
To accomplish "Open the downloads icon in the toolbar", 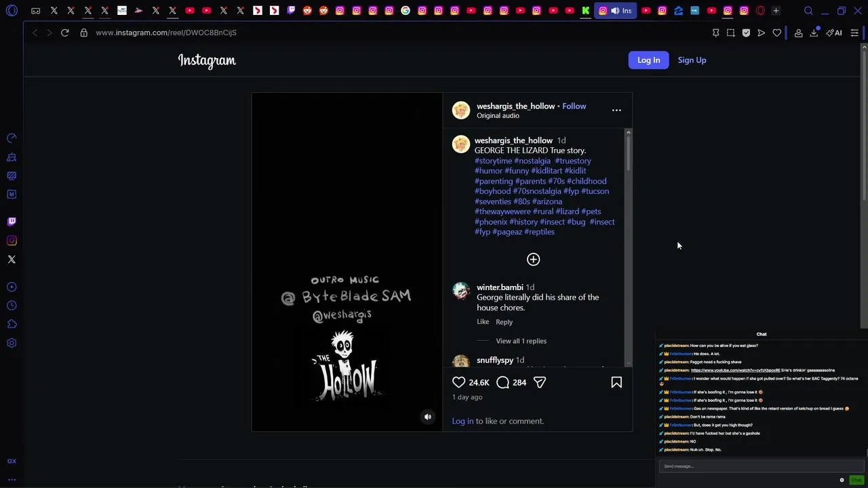I will coord(814,33).
